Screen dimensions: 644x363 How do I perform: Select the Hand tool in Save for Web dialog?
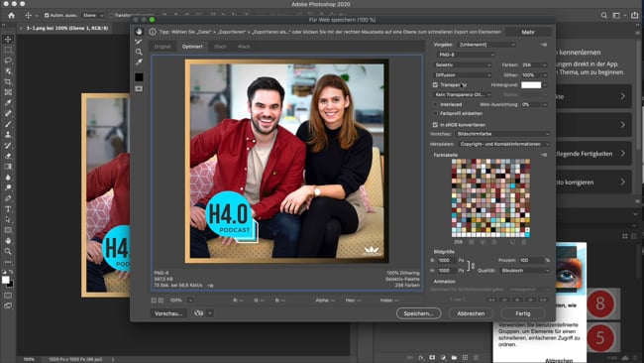coord(139,32)
